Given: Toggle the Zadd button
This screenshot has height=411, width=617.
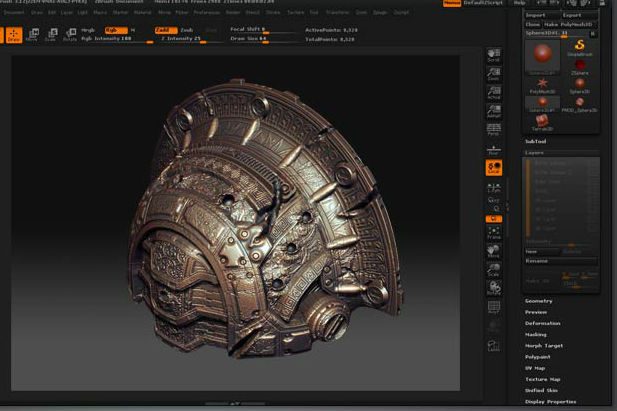Looking at the screenshot, I should tap(166, 30).
